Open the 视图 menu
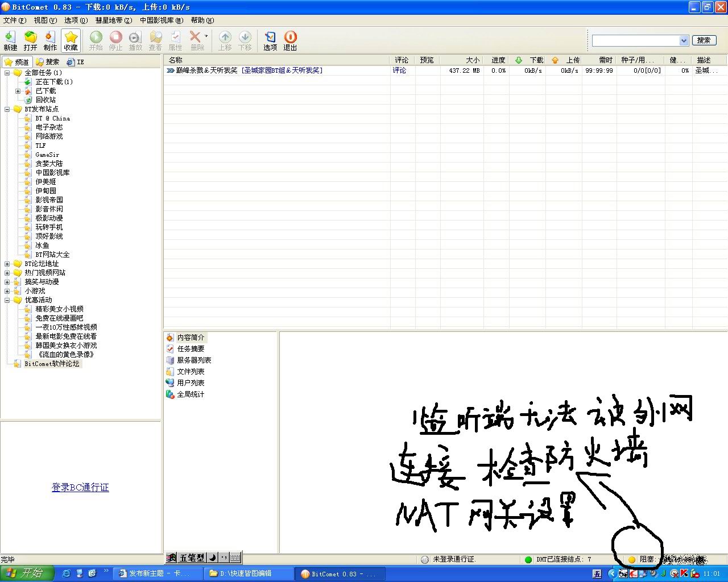Image resolution: width=728 pixels, height=582 pixels. 45,20
